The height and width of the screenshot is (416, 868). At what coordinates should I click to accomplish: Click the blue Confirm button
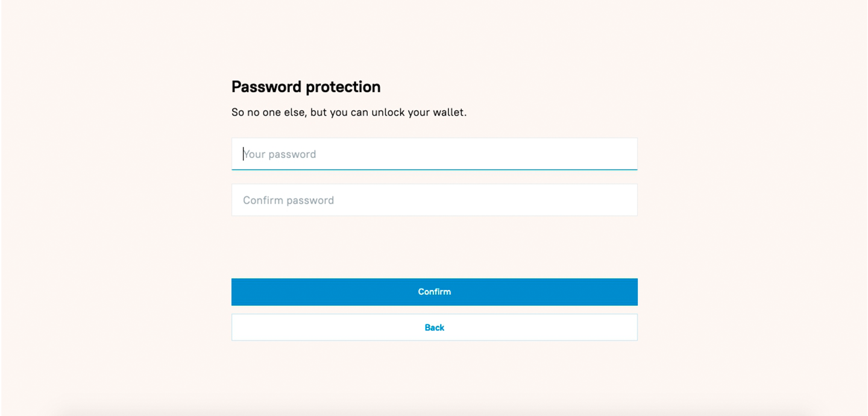click(434, 292)
